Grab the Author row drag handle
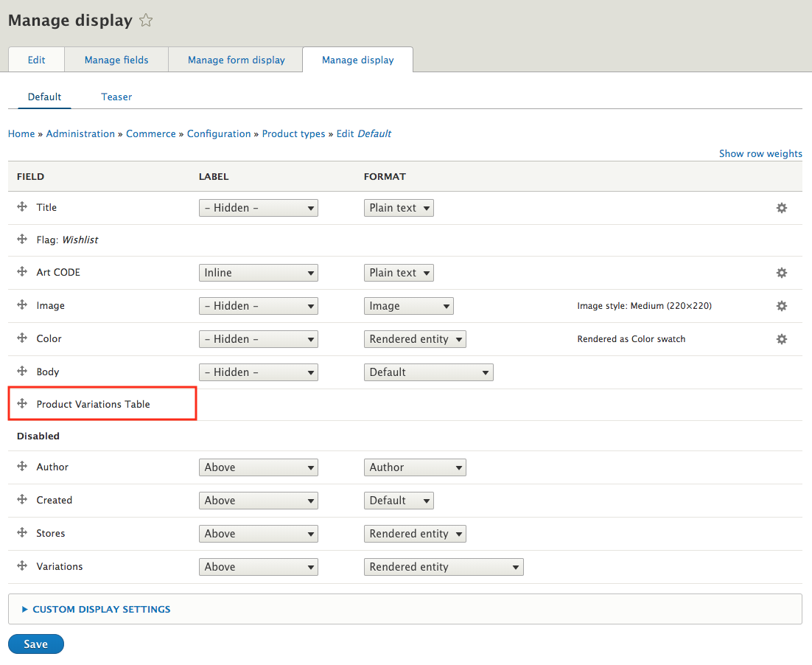 pos(22,467)
